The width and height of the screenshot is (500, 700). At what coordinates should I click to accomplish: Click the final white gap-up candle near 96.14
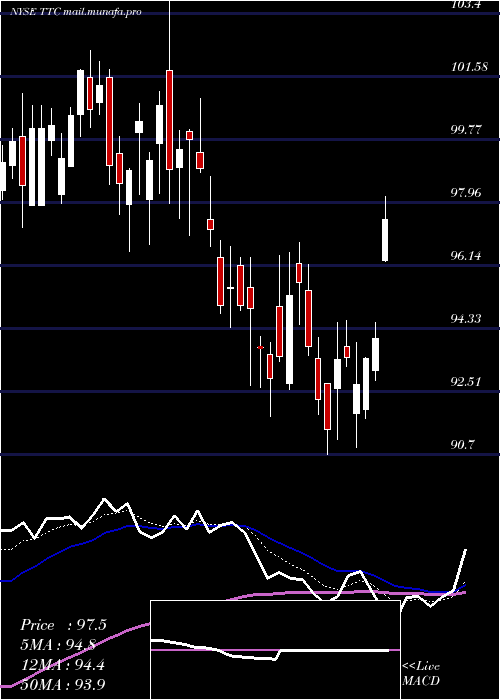pyautogui.click(x=385, y=240)
